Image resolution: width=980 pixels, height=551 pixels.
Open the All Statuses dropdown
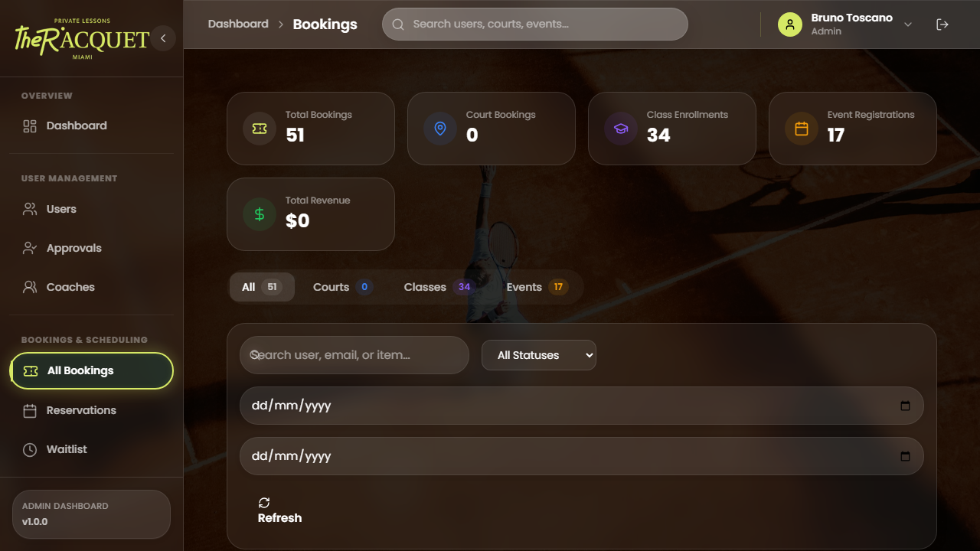click(x=538, y=355)
